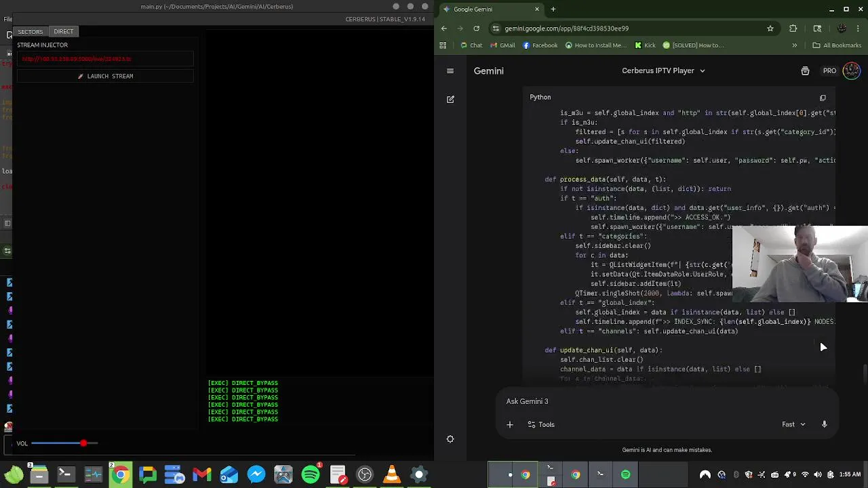Open the Gemini main menu hamburger icon

click(x=450, y=70)
